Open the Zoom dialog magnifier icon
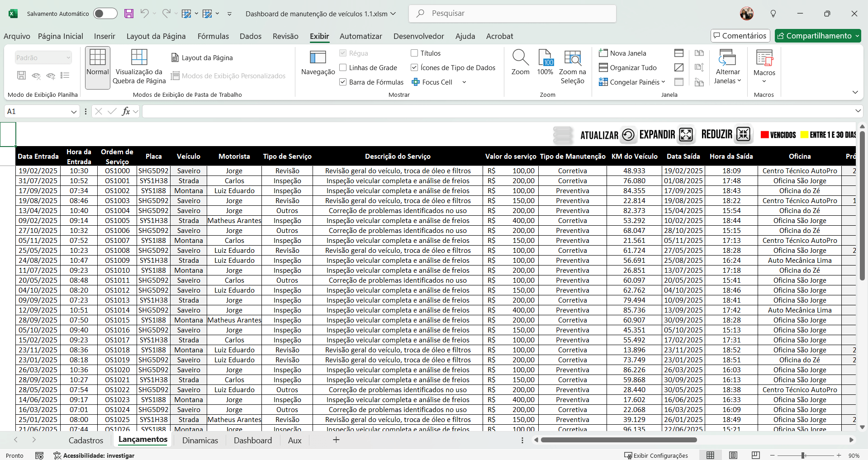Image resolution: width=868 pixels, height=460 pixels. (x=520, y=58)
